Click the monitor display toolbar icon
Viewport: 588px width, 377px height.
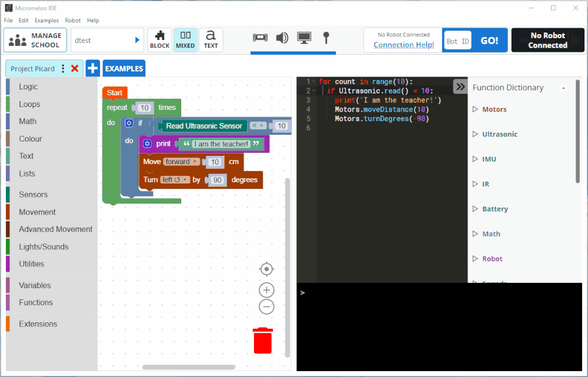point(305,37)
